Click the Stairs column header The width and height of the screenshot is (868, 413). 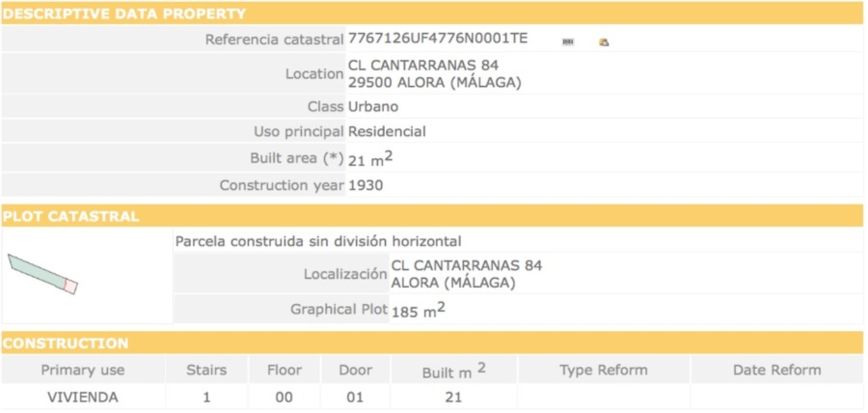206,370
